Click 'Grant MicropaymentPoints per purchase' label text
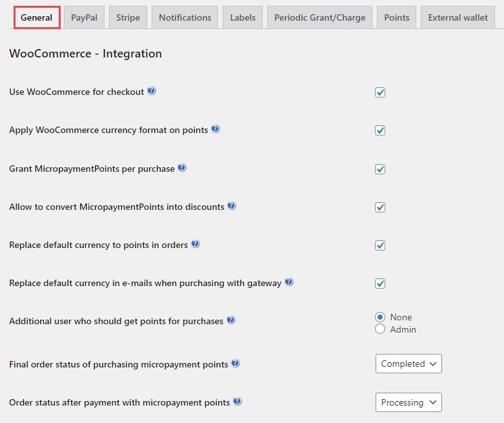 pyautogui.click(x=92, y=169)
